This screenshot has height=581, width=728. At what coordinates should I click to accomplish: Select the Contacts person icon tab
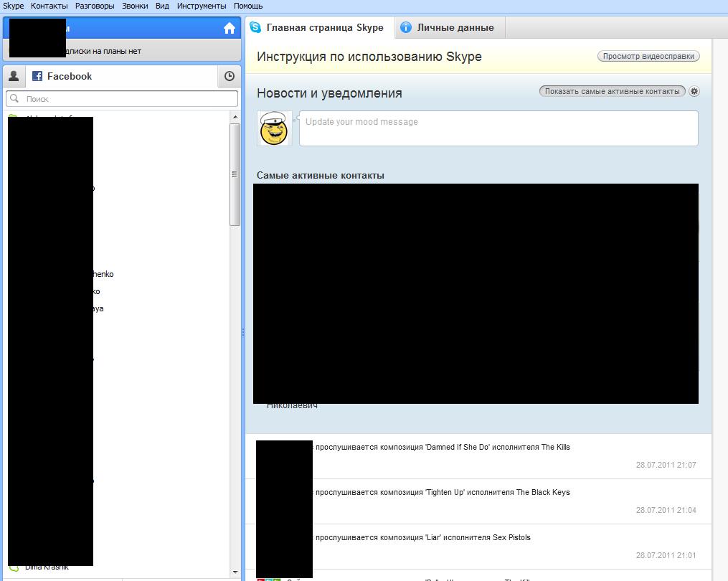[x=14, y=76]
